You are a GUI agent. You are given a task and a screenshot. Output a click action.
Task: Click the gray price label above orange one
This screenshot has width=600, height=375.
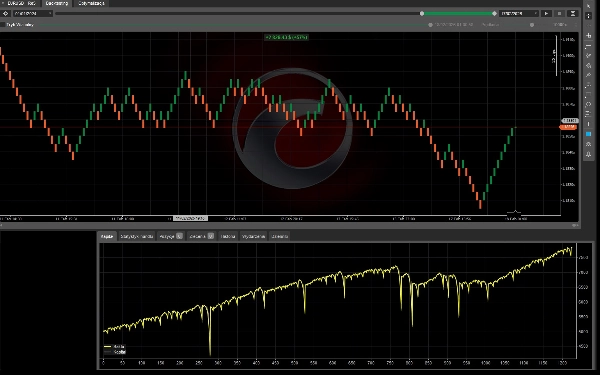570,121
